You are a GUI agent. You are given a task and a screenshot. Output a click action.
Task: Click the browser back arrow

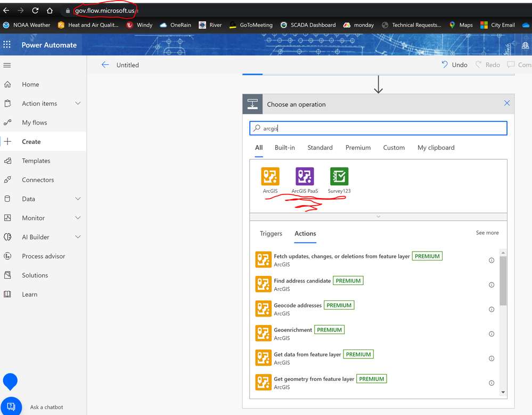(6, 11)
